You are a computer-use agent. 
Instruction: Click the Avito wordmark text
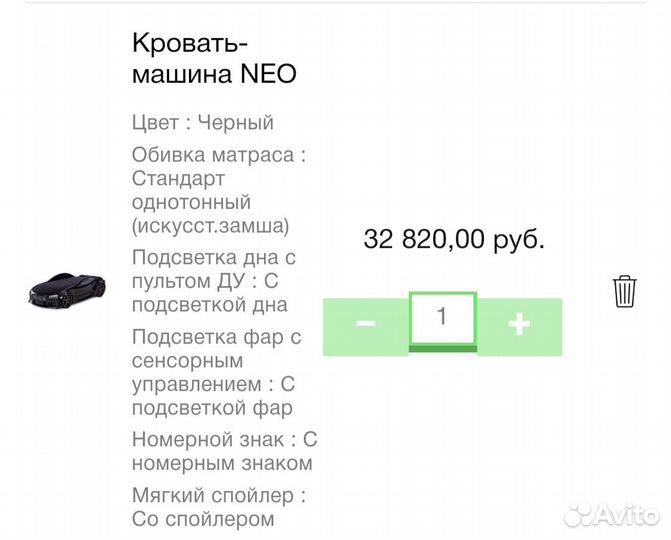pyautogui.click(x=630, y=512)
